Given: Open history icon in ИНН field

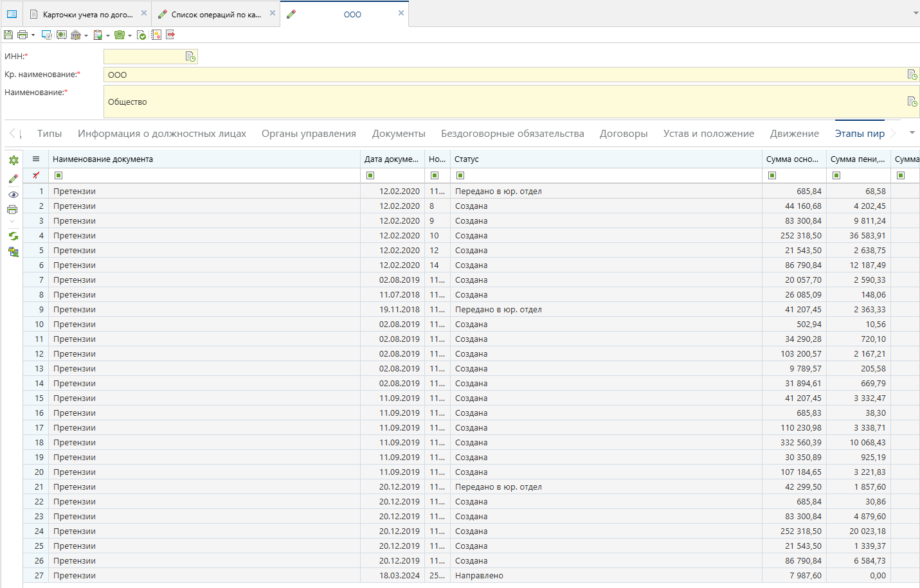Looking at the screenshot, I should pyautogui.click(x=190, y=57).
